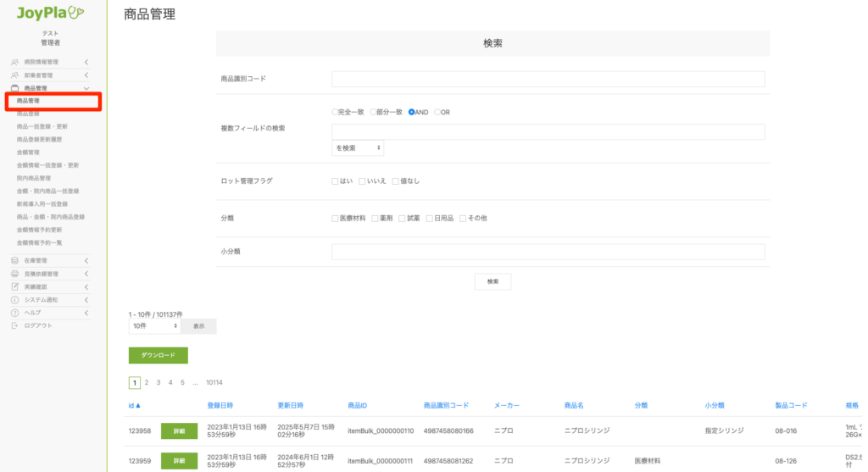Select the AND radio button
This screenshot has height=472, width=868.
point(411,112)
